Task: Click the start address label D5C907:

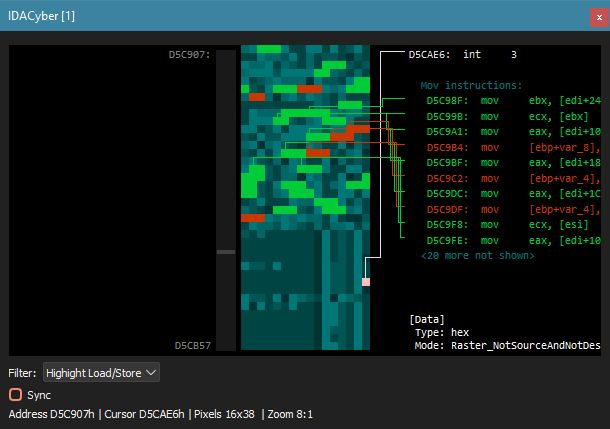Action: tap(189, 54)
